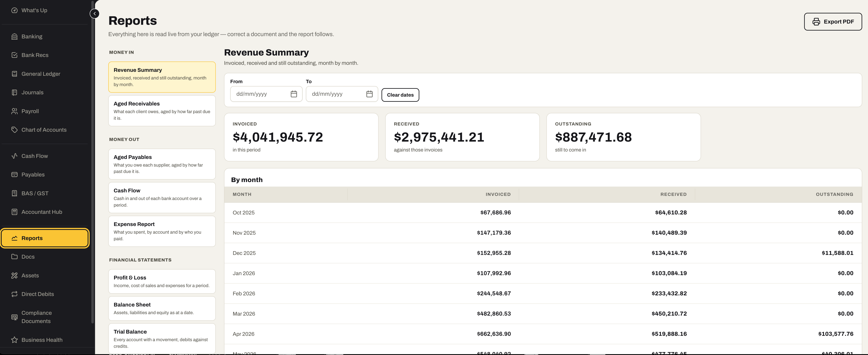Click the Journals notebook icon
This screenshot has height=355, width=868.
pos(14,92)
